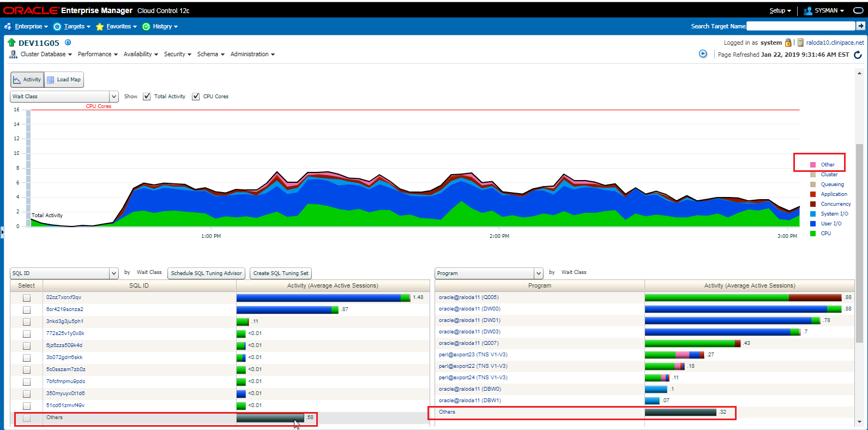
Task: Click the DEV11G05 information icon
Action: [68, 42]
